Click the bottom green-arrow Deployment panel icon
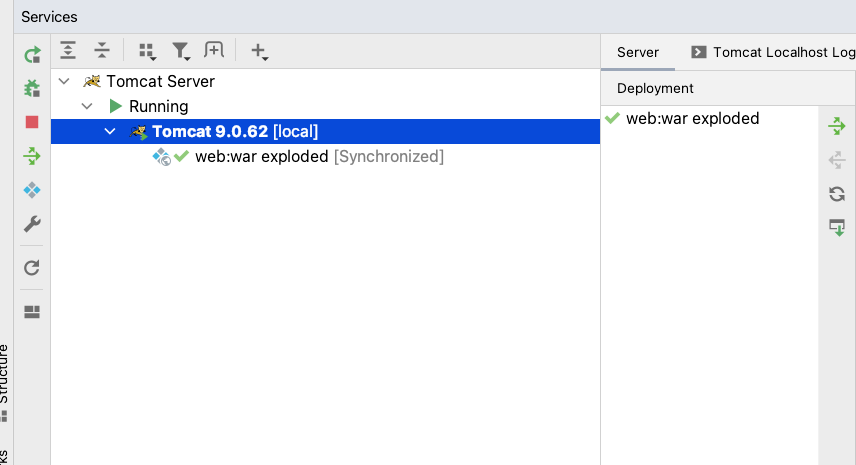This screenshot has height=465, width=856. coord(836,227)
